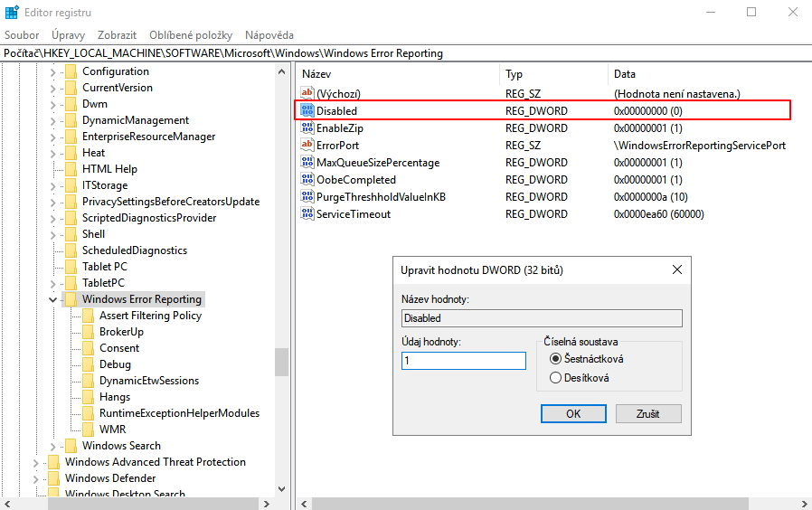
Task: Click the OobeCompleted value icon
Action: click(307, 179)
